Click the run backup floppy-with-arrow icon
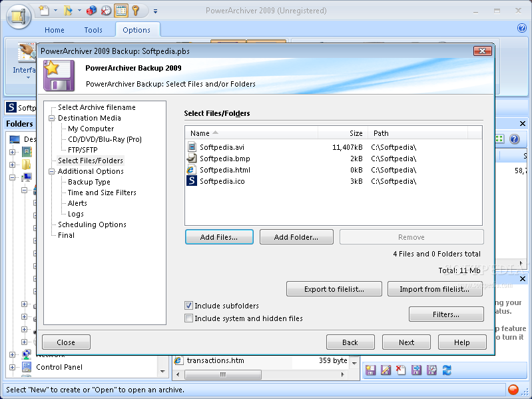The height and width of the screenshot is (399, 532). 416,370
